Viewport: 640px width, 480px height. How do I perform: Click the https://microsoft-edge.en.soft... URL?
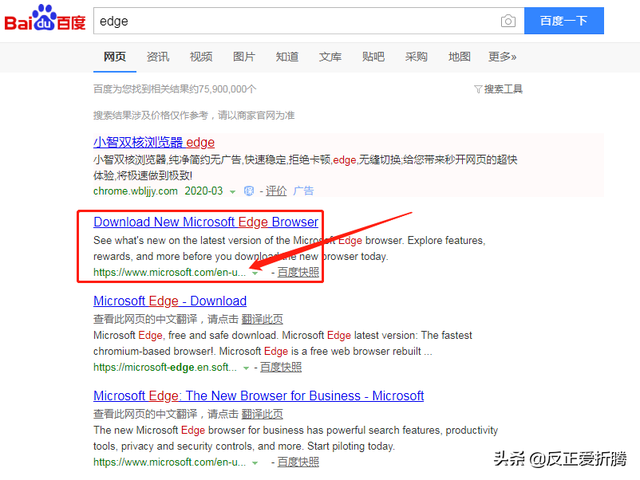pyautogui.click(x=165, y=367)
